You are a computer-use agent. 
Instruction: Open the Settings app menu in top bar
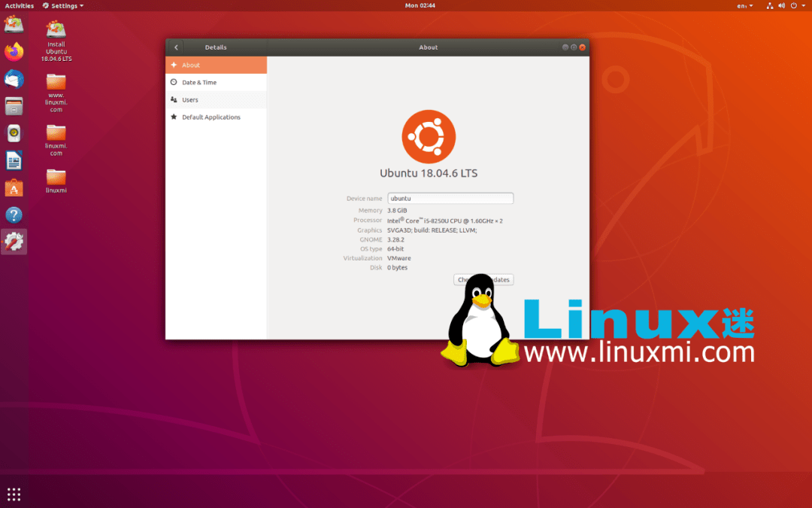[62, 6]
